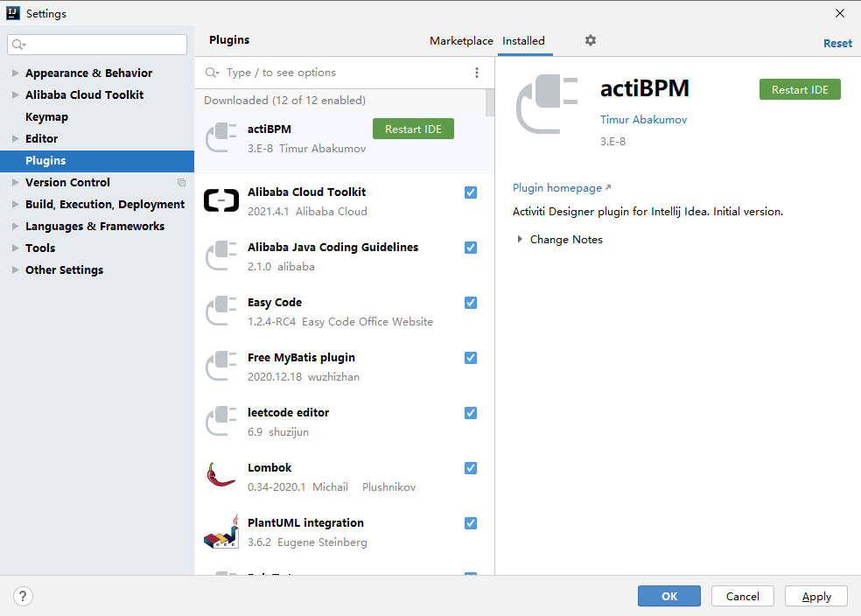Screen dimensions: 861x616
Task: Click the Lombok chili pepper icon
Action: click(220, 475)
